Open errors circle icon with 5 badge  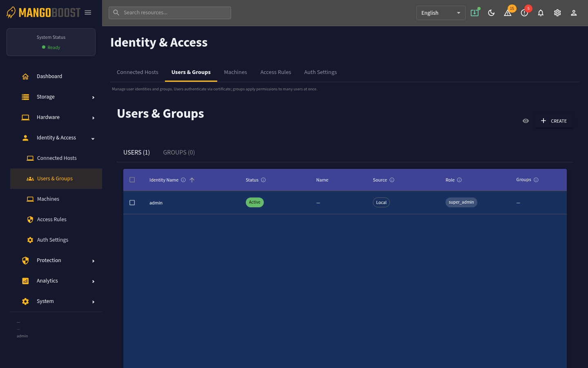524,13
